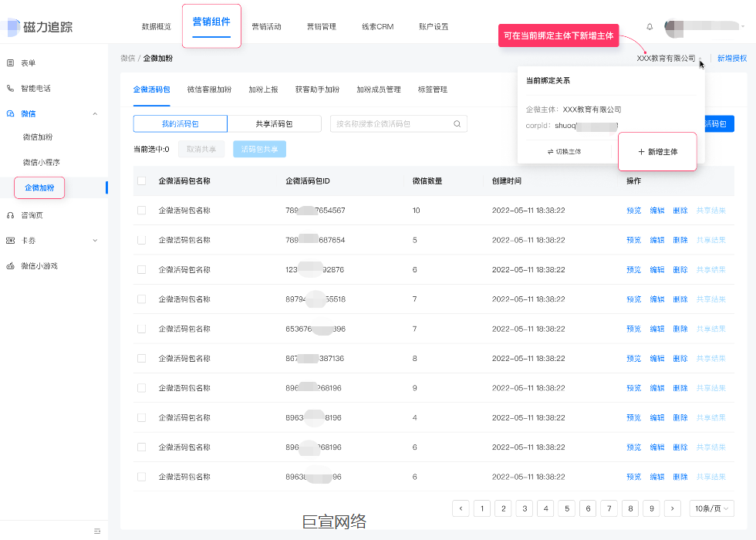Click the 活码包共享 button

259,150
